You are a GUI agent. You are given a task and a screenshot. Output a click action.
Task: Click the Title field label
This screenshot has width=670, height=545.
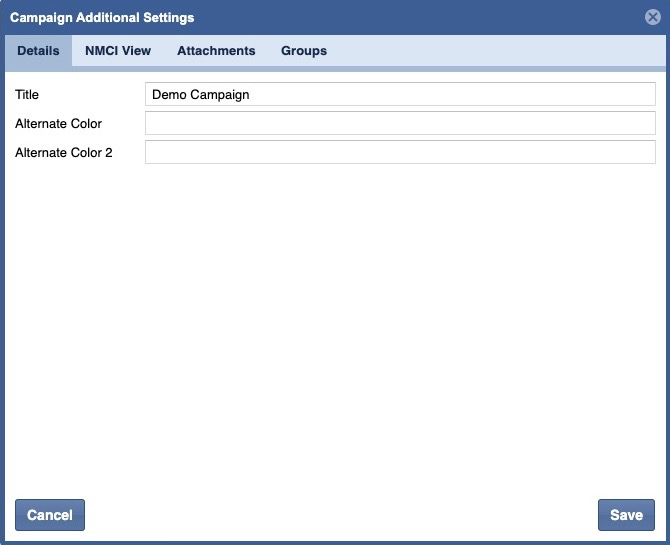point(27,95)
